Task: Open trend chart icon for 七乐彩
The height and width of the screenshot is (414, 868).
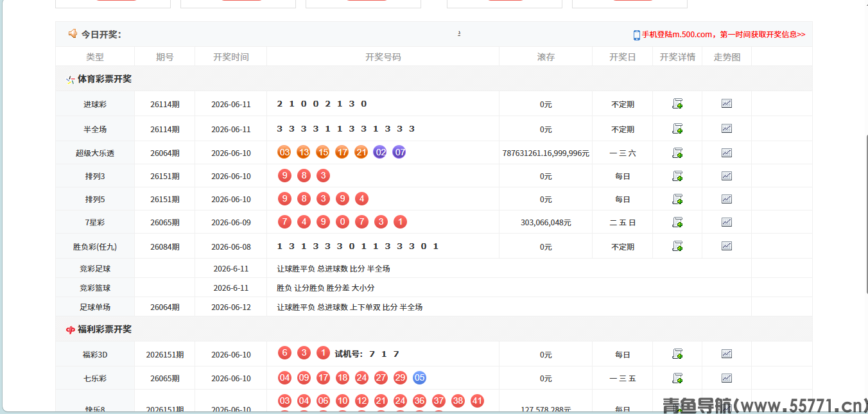Action: click(x=727, y=378)
